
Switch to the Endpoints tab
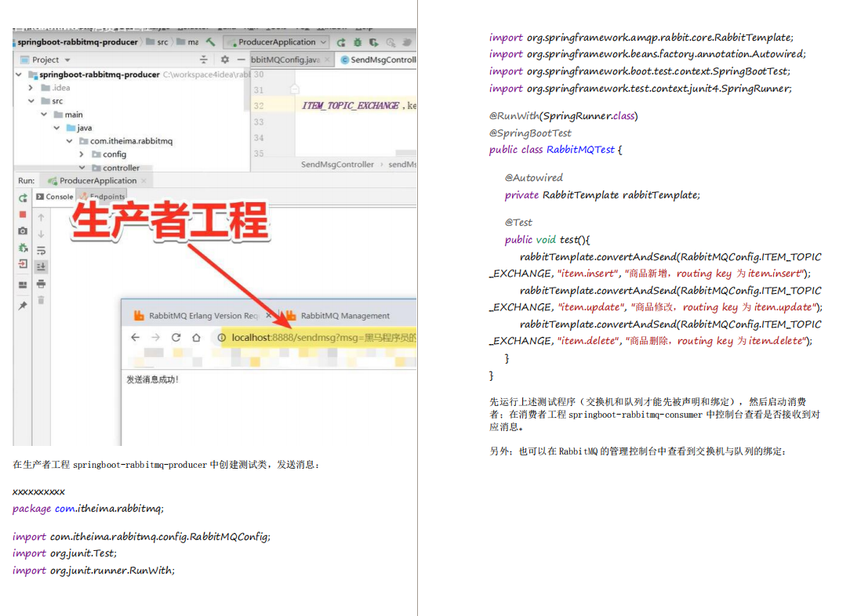click(103, 197)
